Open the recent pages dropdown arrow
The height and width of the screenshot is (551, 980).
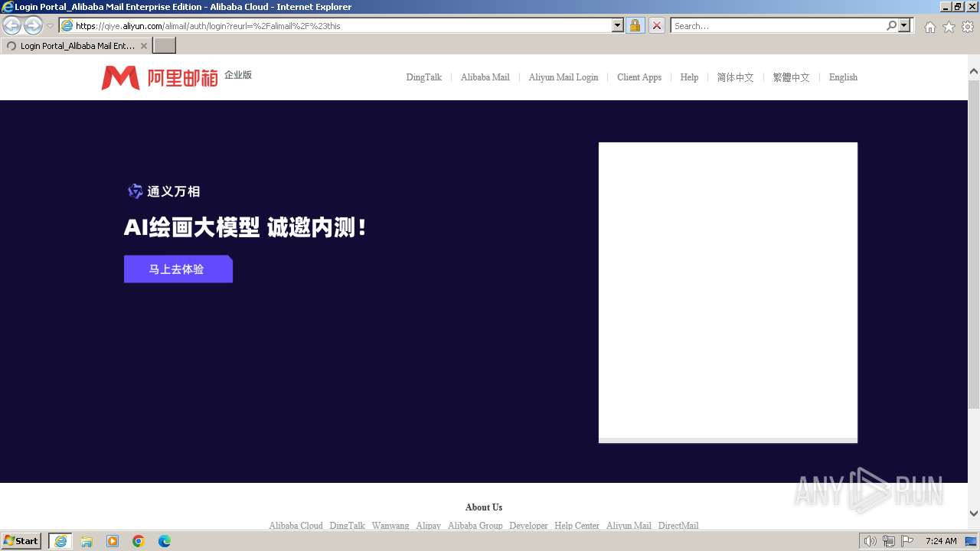pyautogui.click(x=50, y=26)
